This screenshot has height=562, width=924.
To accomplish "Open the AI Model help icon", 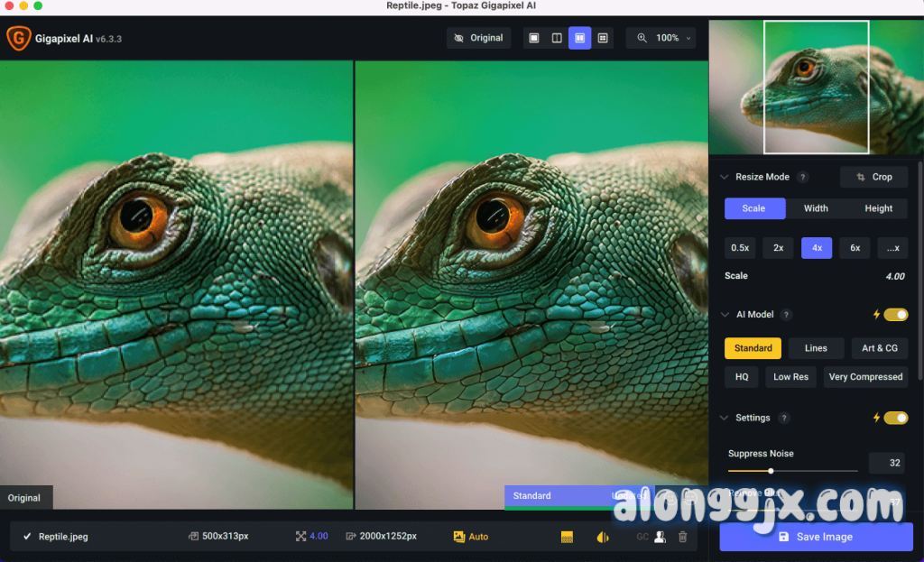I will pos(786,315).
